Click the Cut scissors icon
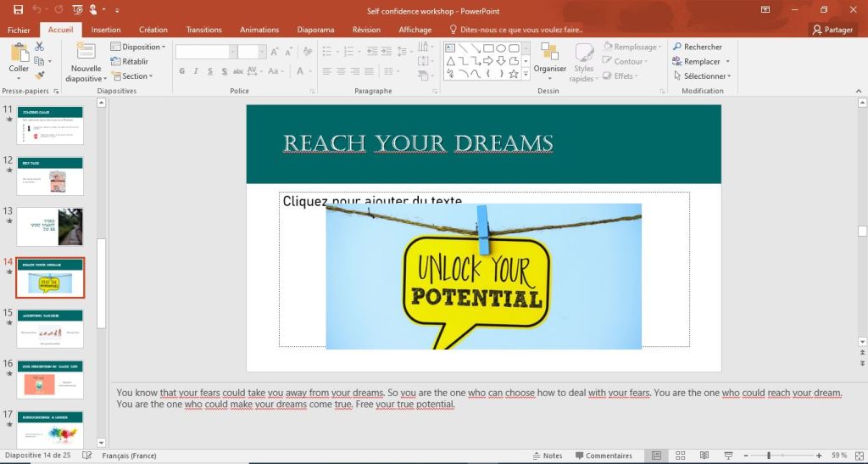This screenshot has width=868, height=464. pos(39,48)
